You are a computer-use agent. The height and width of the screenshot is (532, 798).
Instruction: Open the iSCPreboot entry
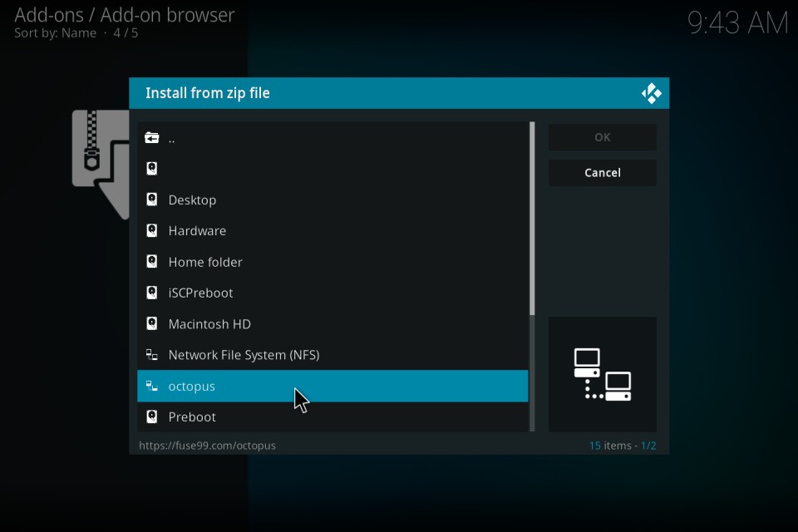pos(332,293)
